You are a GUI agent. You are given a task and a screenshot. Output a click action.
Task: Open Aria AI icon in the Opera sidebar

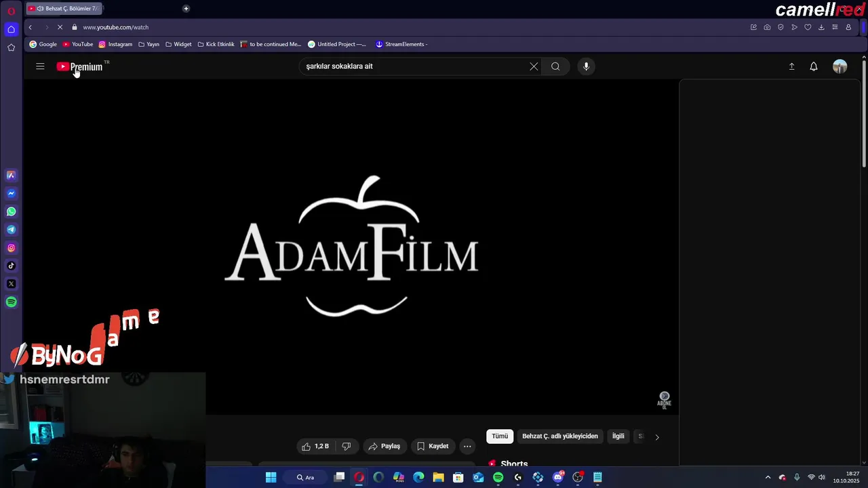11,175
